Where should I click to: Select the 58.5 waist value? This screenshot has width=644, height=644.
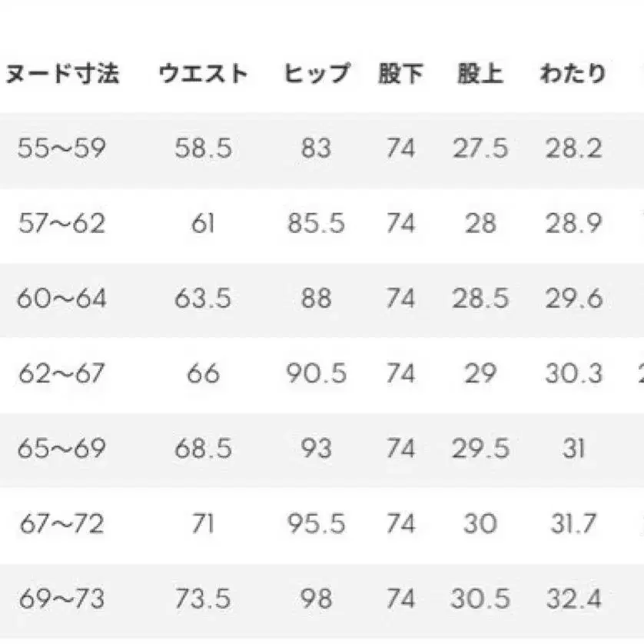pos(203,148)
